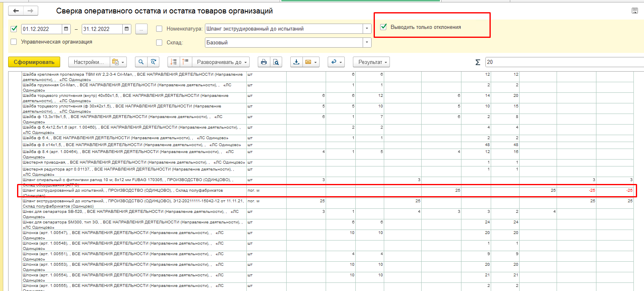The image size is (644, 291).
Task: Open period selection ellipsis button
Action: (x=141, y=29)
